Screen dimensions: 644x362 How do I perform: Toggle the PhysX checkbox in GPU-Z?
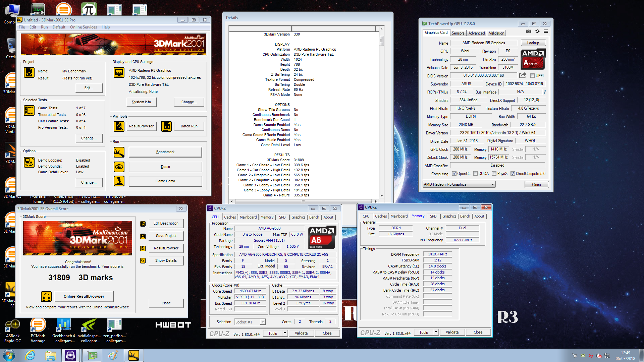click(x=494, y=174)
